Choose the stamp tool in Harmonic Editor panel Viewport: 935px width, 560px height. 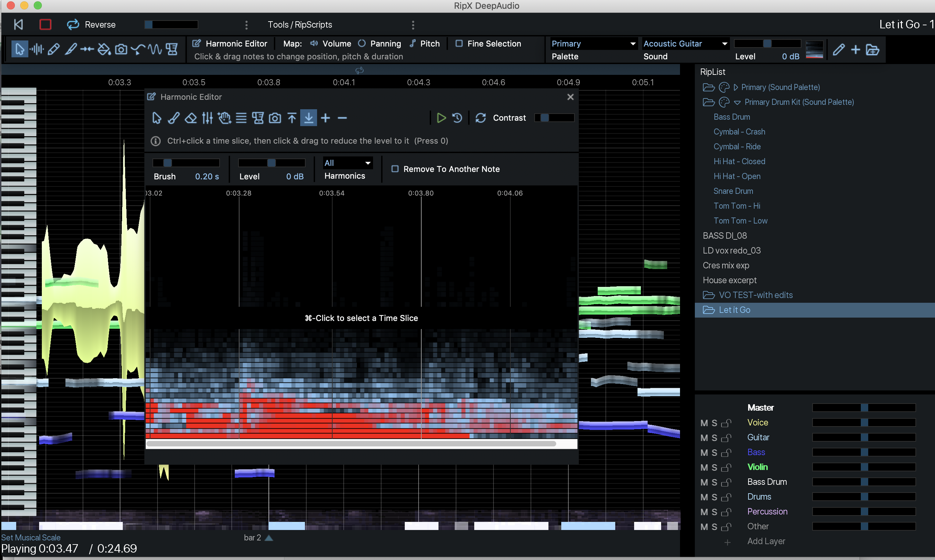pos(258,118)
